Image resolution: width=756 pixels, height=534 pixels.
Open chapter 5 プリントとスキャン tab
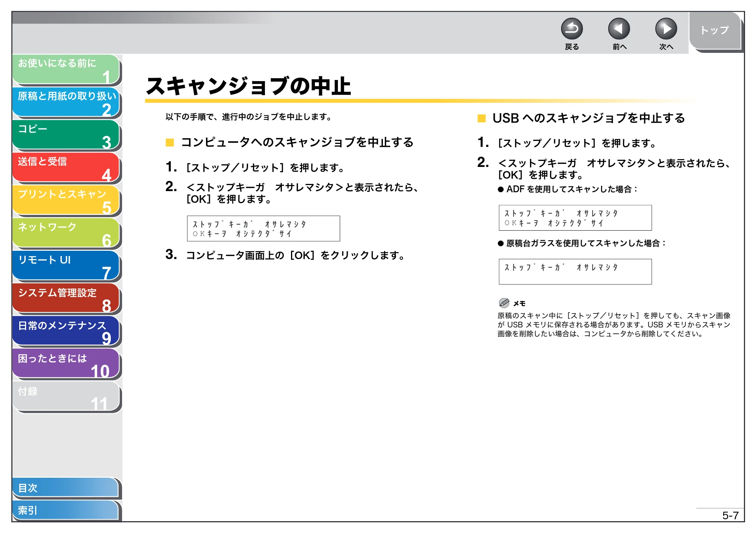(66, 200)
